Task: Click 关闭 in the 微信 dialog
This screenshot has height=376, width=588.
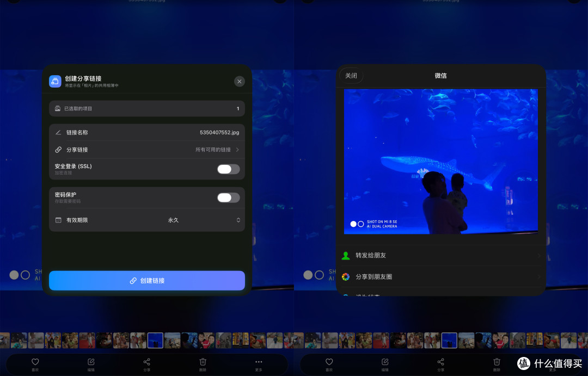Action: (x=351, y=76)
